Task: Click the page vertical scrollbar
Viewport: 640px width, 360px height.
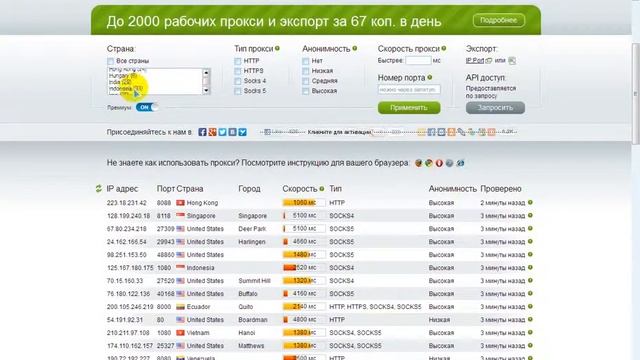Action: (636, 94)
